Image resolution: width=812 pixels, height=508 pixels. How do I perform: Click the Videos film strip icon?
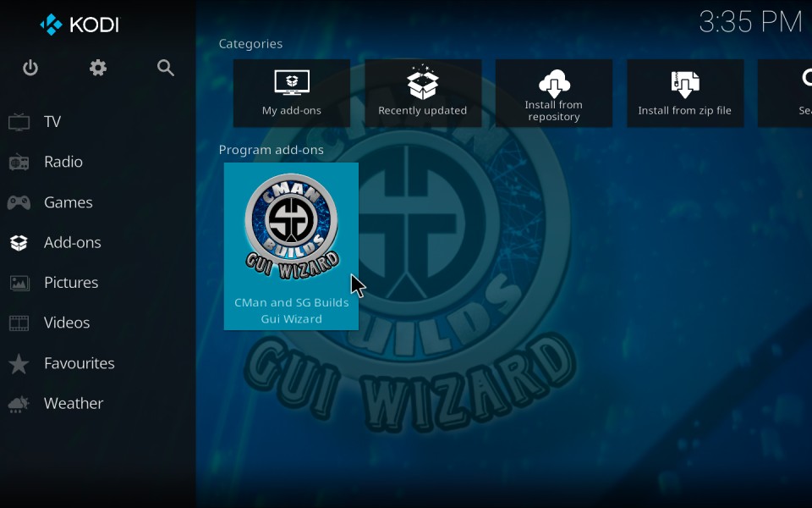pyautogui.click(x=19, y=323)
